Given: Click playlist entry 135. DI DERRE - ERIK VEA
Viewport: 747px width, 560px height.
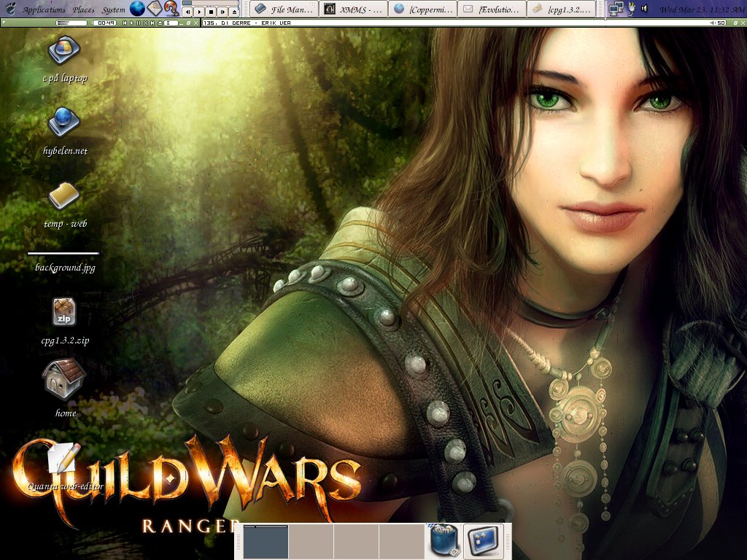Looking at the screenshot, I should 247,23.
